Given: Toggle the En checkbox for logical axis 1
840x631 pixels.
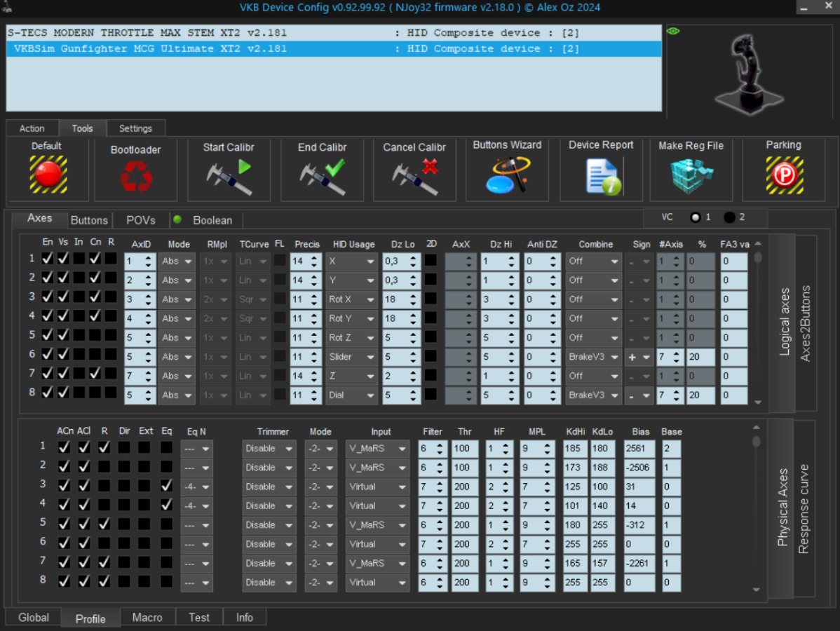Looking at the screenshot, I should point(48,259).
